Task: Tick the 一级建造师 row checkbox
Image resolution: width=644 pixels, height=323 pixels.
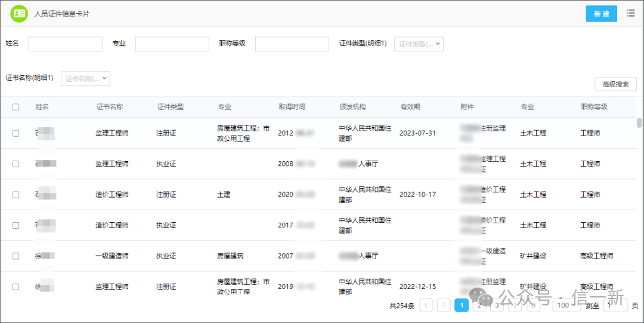Action: [16, 256]
